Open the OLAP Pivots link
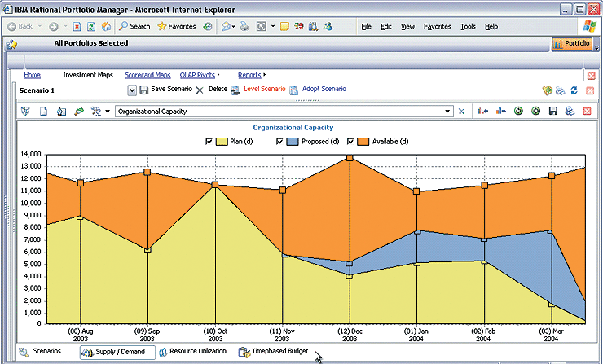This screenshot has height=364, width=603. click(197, 75)
